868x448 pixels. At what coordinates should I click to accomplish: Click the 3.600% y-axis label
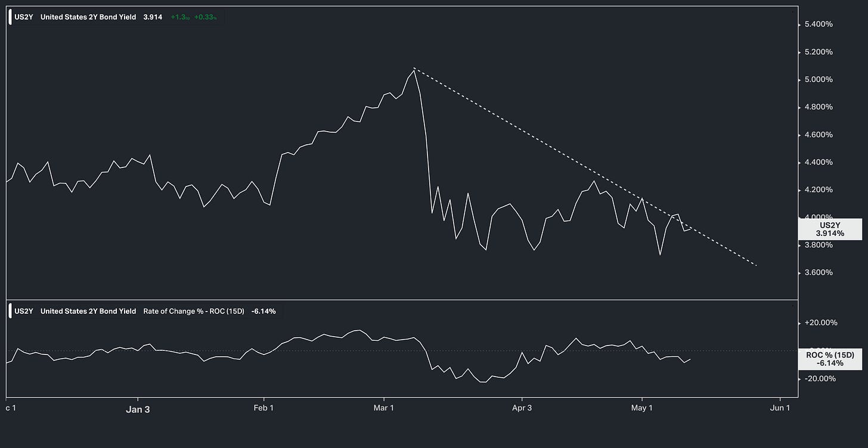(819, 272)
